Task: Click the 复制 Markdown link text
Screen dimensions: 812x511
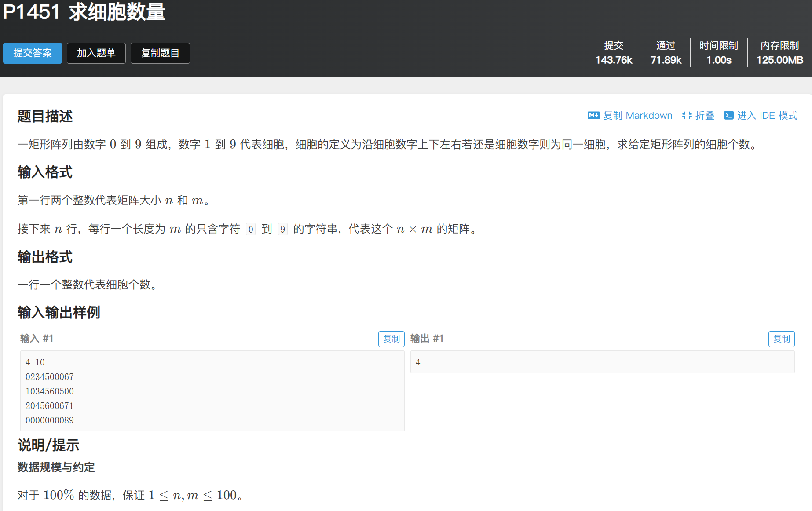Action: click(637, 115)
